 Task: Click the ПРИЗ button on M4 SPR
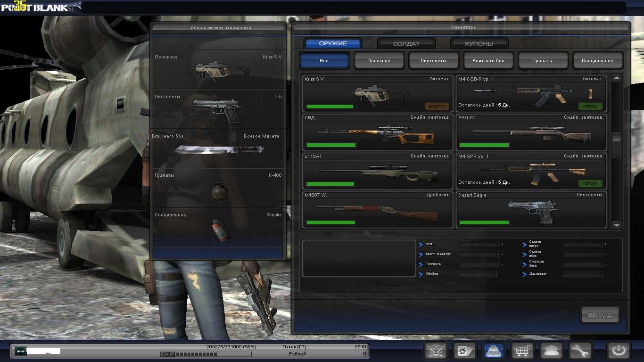point(590,184)
